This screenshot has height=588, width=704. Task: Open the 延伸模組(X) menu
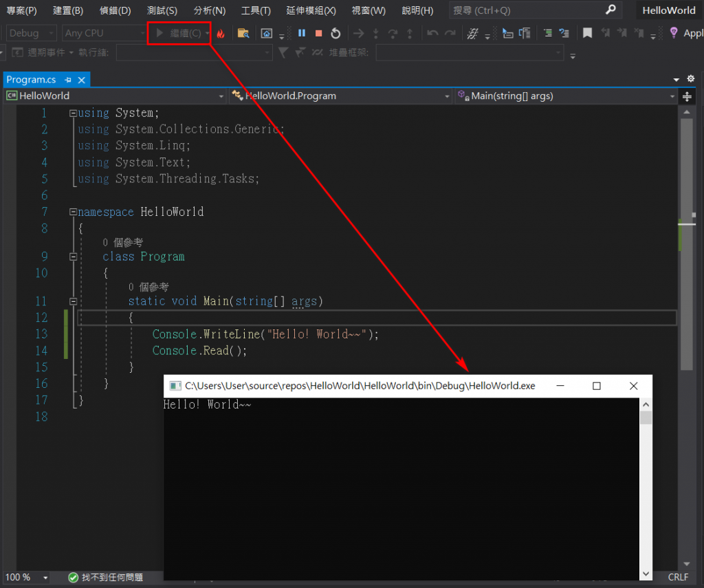pos(311,10)
